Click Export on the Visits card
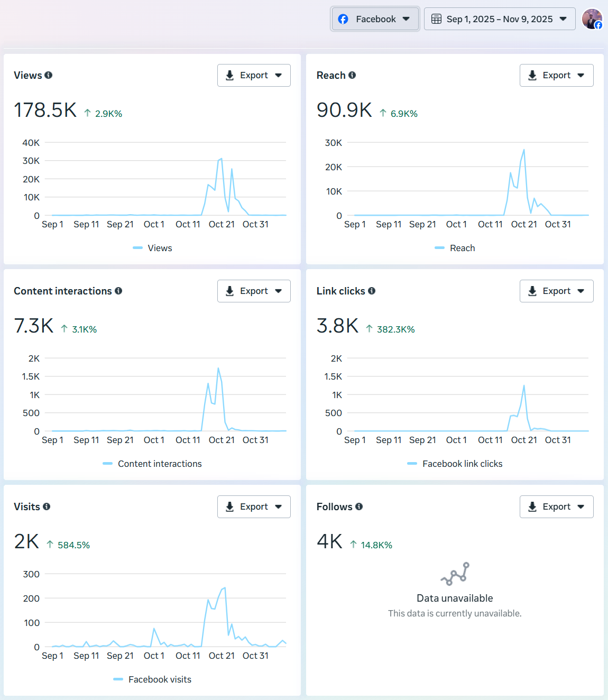 click(x=254, y=506)
